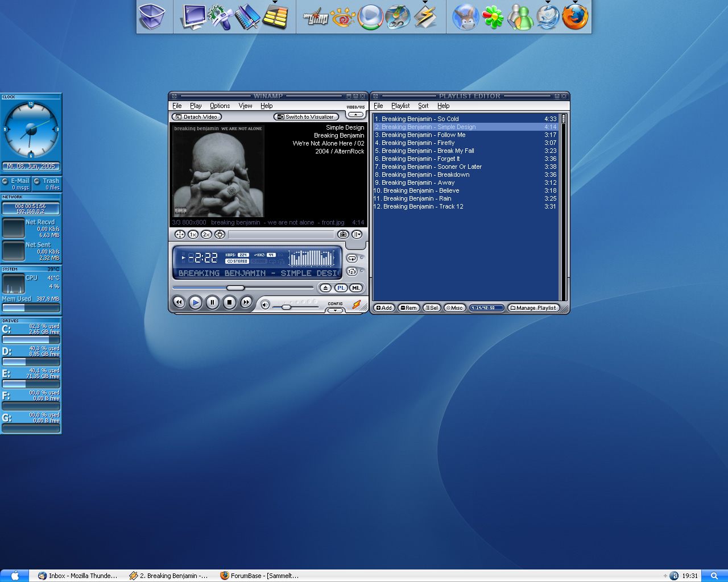Screen dimensions: 728x582
Task: Open the playlist Rem menu
Action: click(408, 307)
